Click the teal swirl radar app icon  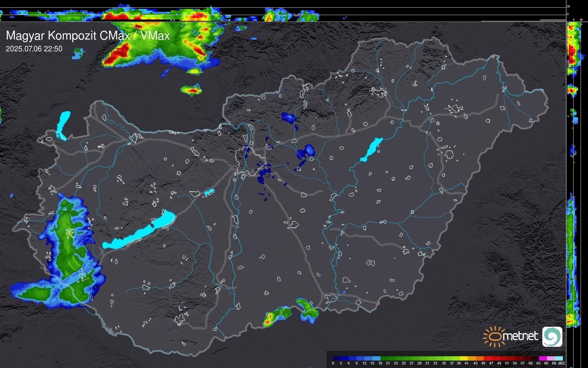point(552,336)
